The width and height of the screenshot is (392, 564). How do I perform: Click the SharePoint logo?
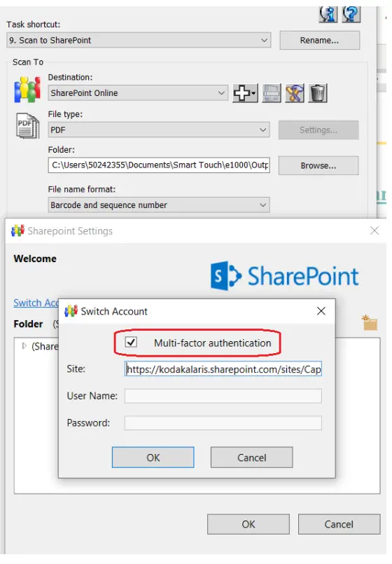(x=284, y=276)
